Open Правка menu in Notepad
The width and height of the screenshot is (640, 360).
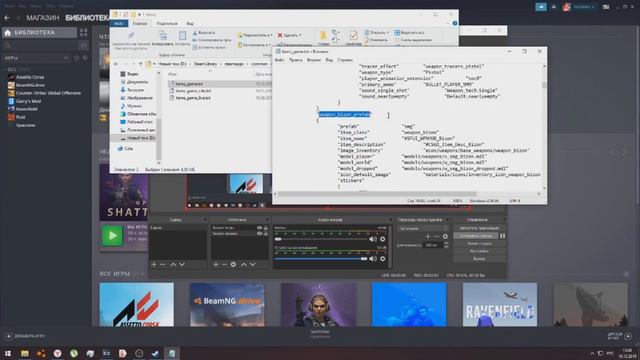click(296, 60)
